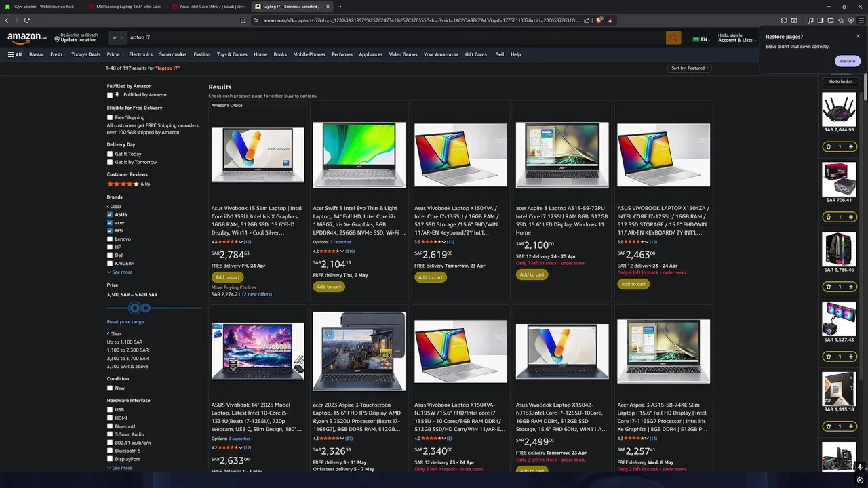Open the Brave Wallet icon

click(x=830, y=20)
